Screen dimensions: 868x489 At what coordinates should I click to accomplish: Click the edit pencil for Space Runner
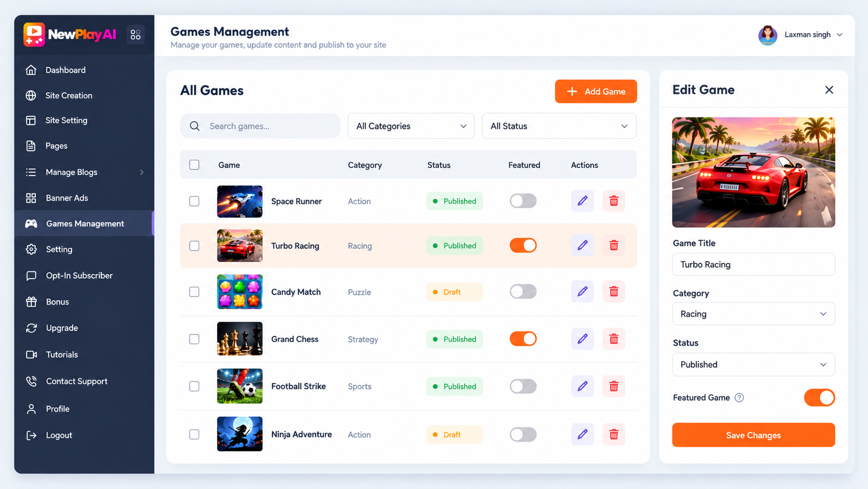tap(582, 201)
